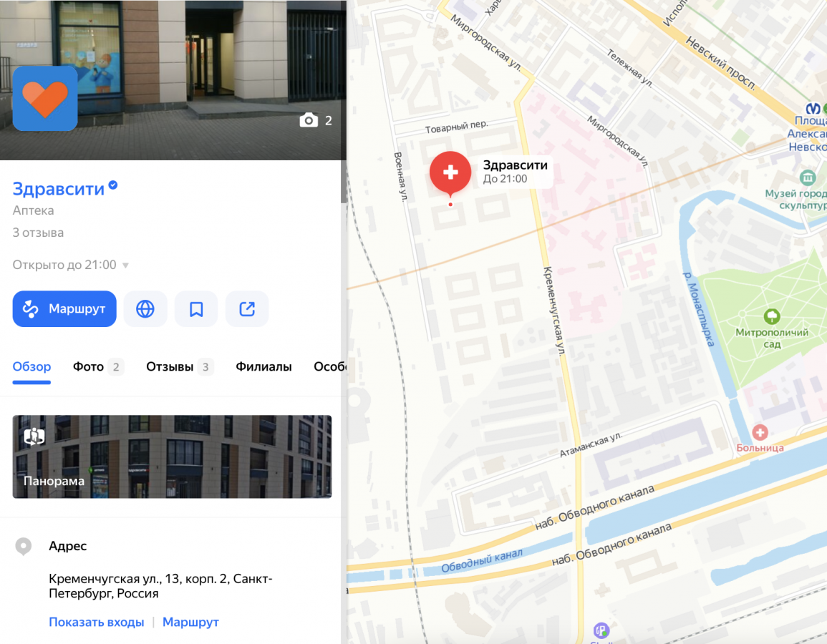827x644 pixels.
Task: Click the Маршрут link under address
Action: coord(190,622)
